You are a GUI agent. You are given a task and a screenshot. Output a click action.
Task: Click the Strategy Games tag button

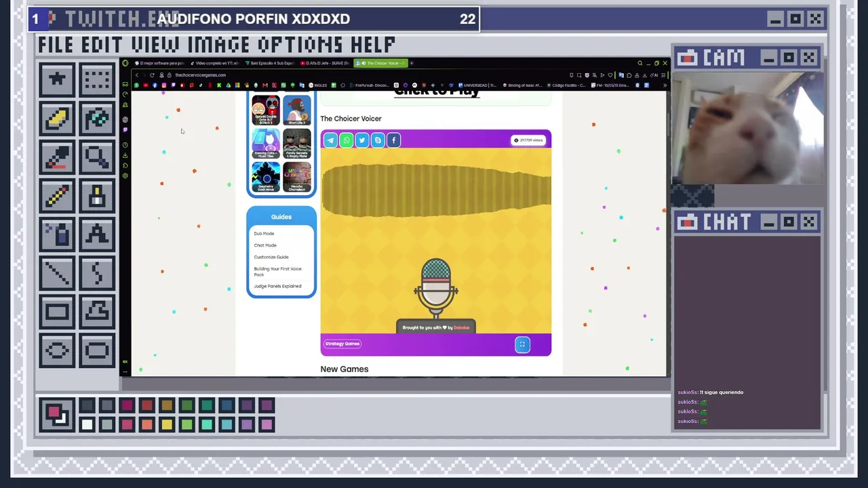(x=342, y=344)
